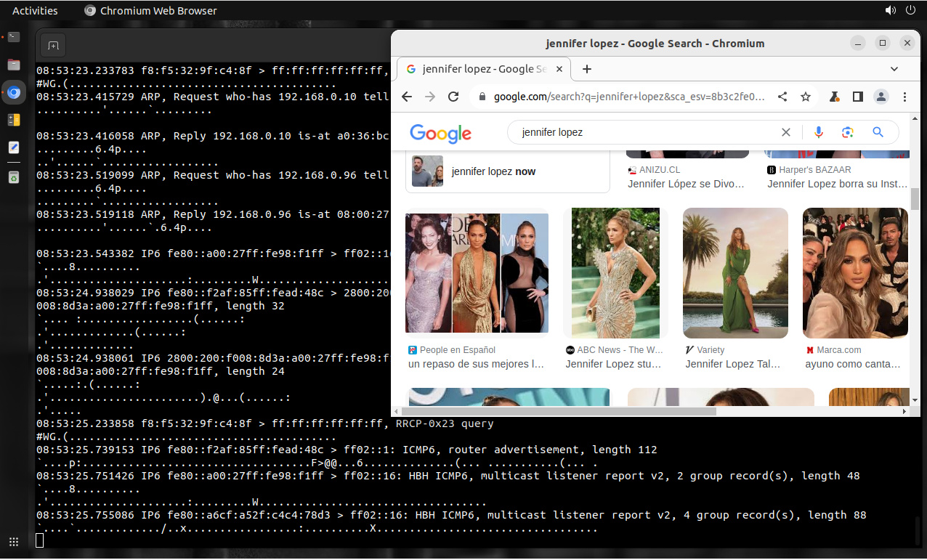The image size is (927, 560).
Task: Open the profile avatar menu
Action: coord(881,97)
